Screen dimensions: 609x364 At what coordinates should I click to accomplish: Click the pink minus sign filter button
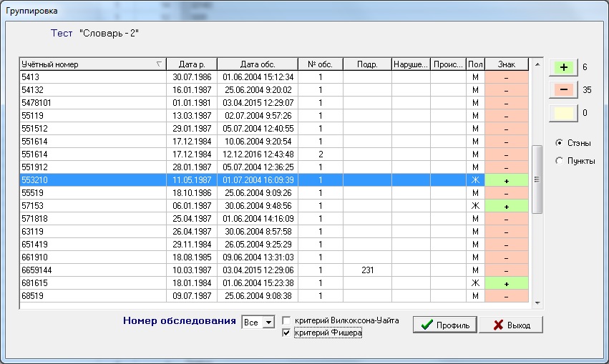pos(562,90)
